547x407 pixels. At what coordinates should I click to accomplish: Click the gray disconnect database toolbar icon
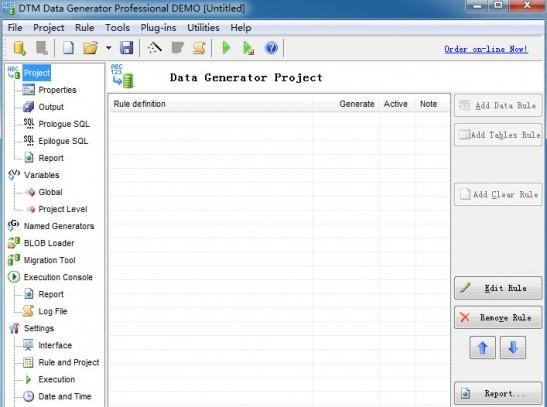(42, 48)
